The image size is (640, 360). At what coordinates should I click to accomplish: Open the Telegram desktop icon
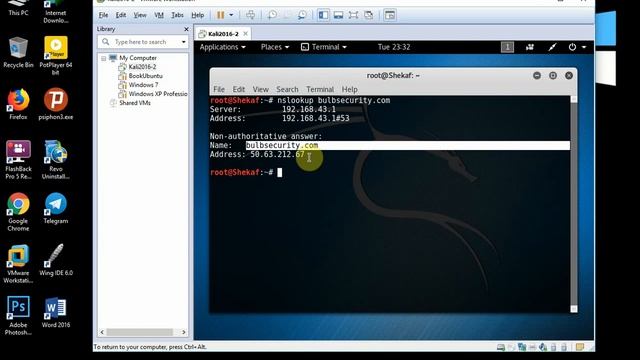[56, 208]
